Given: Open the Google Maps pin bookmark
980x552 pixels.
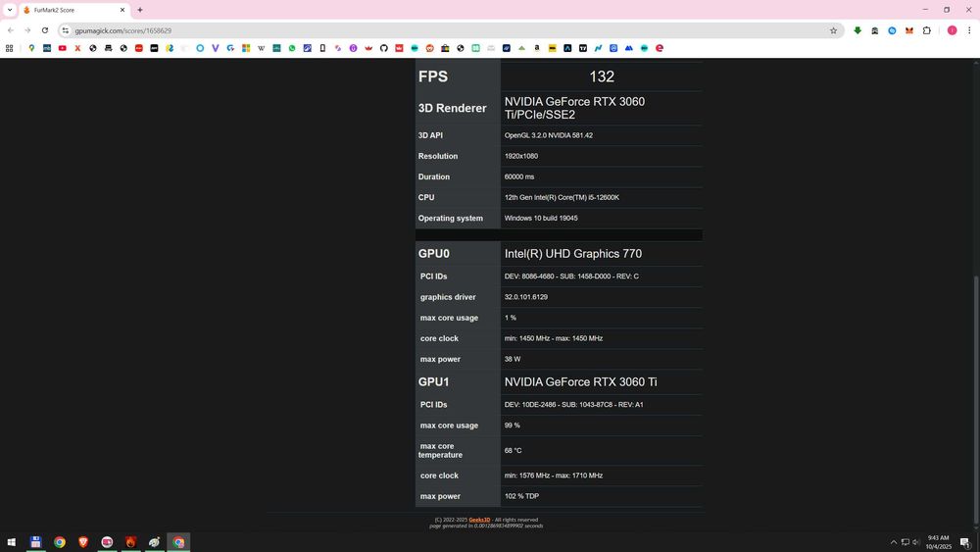Looking at the screenshot, I should pyautogui.click(x=31, y=48).
